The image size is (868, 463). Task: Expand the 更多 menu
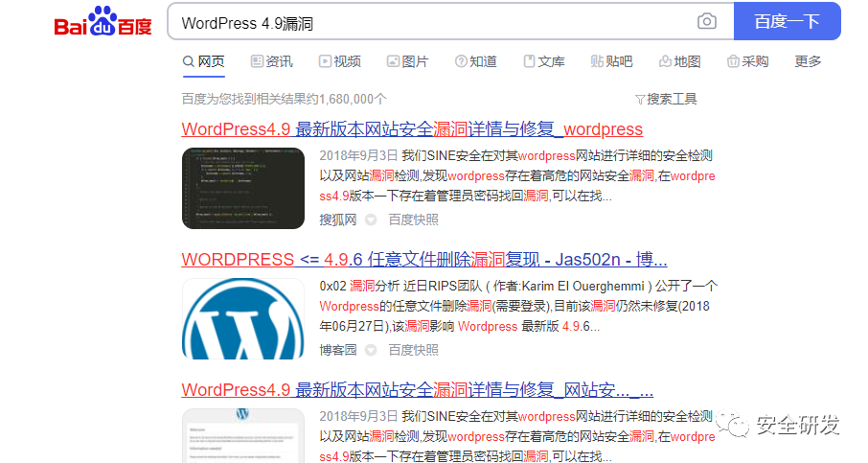(x=808, y=61)
